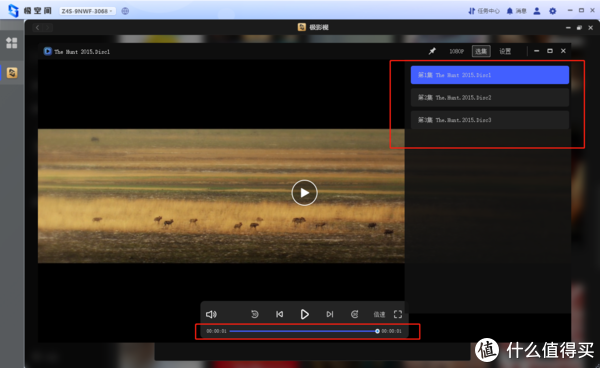
Task: Select the 极影视 app icon in sidebar
Action: pos(12,73)
